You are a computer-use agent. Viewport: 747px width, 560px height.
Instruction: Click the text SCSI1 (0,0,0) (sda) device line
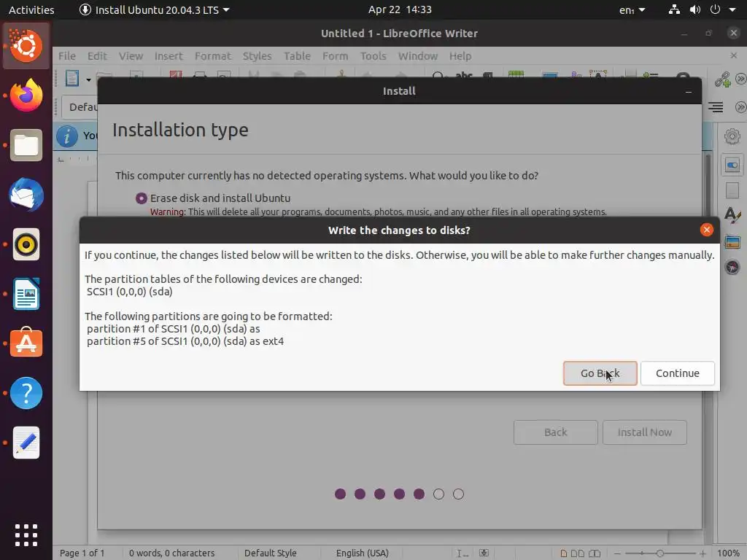click(130, 292)
